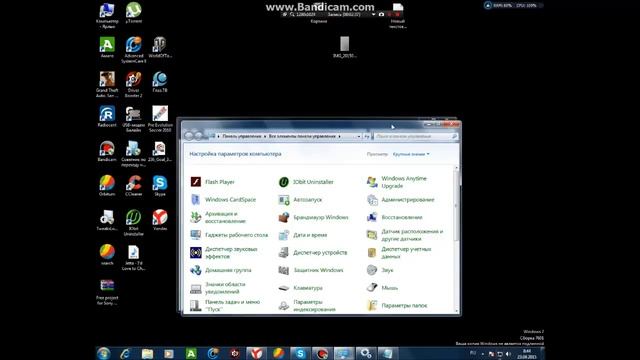Select the Driver Booster 2 desktop shortcut

133,84
